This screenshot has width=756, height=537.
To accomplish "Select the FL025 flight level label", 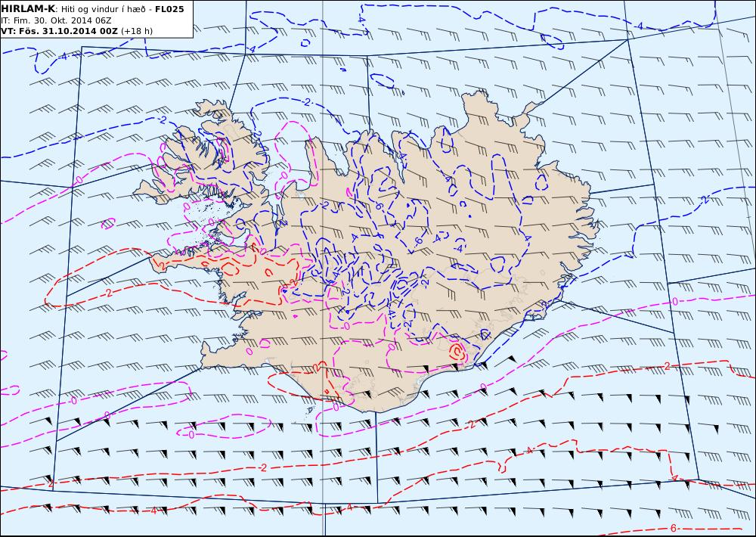I will coord(169,9).
